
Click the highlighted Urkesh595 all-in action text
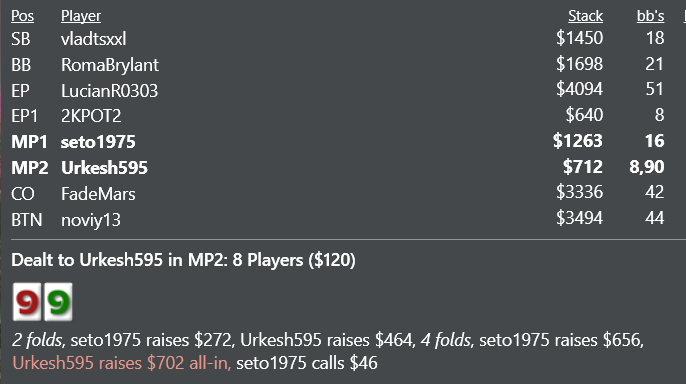coord(122,363)
